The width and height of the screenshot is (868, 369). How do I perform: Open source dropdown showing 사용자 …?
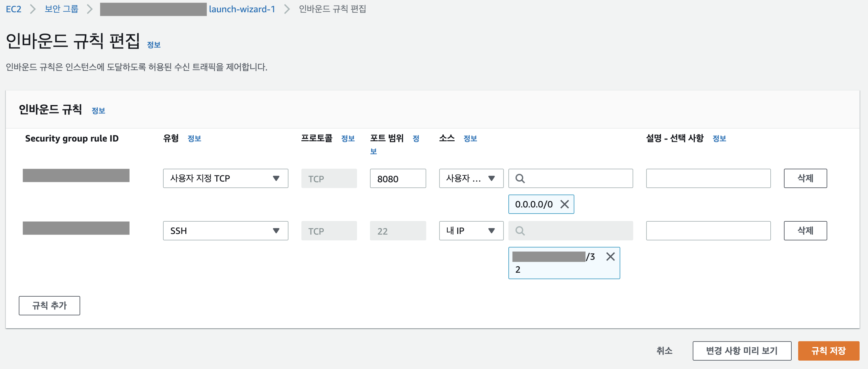(x=471, y=178)
